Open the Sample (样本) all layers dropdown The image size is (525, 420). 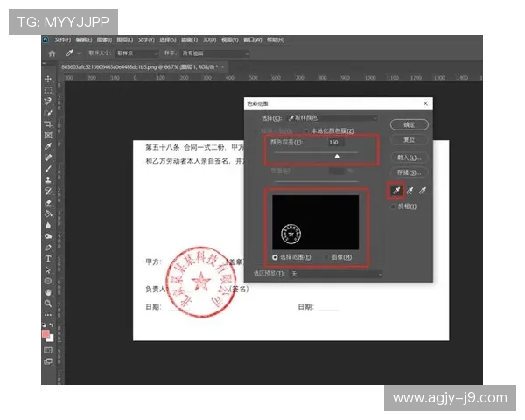tap(215, 53)
